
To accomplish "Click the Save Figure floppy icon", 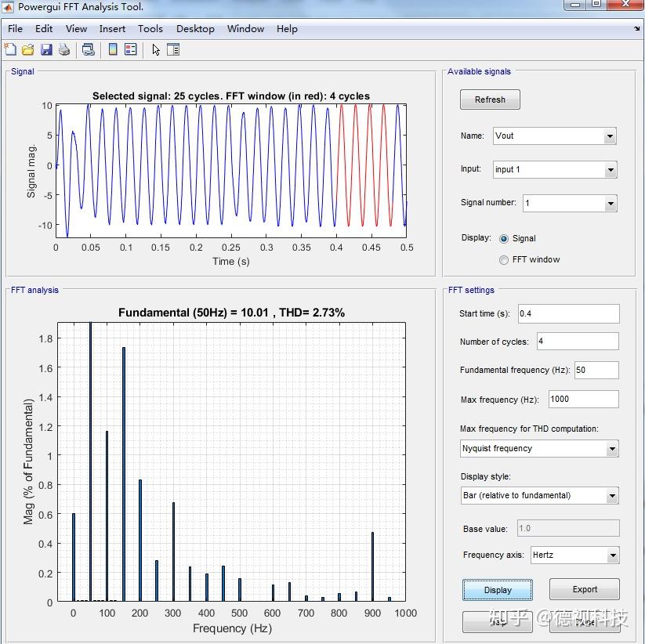I will pyautogui.click(x=46, y=50).
